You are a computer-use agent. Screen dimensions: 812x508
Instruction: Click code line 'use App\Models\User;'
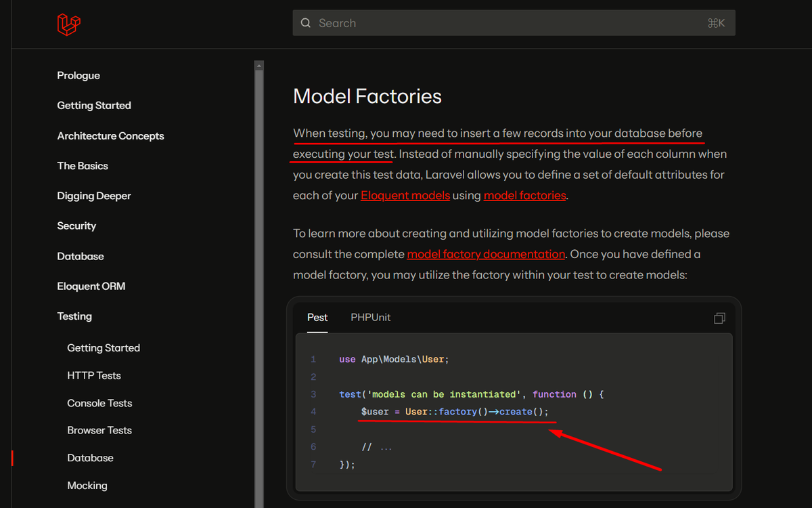(x=394, y=360)
